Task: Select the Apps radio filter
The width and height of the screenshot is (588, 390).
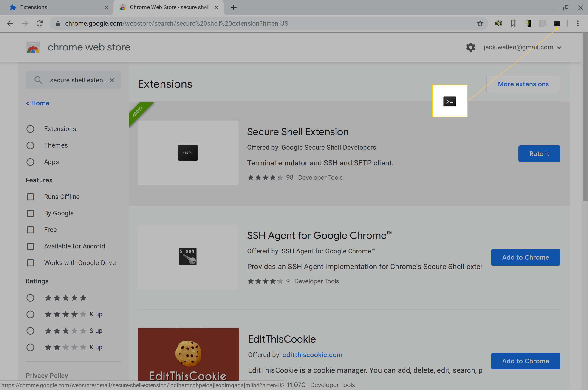Action: click(x=30, y=162)
